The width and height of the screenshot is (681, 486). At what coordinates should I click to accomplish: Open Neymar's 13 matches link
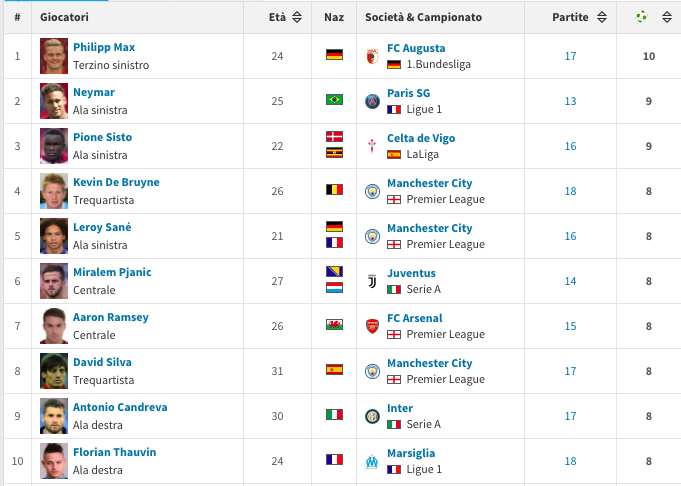[570, 101]
